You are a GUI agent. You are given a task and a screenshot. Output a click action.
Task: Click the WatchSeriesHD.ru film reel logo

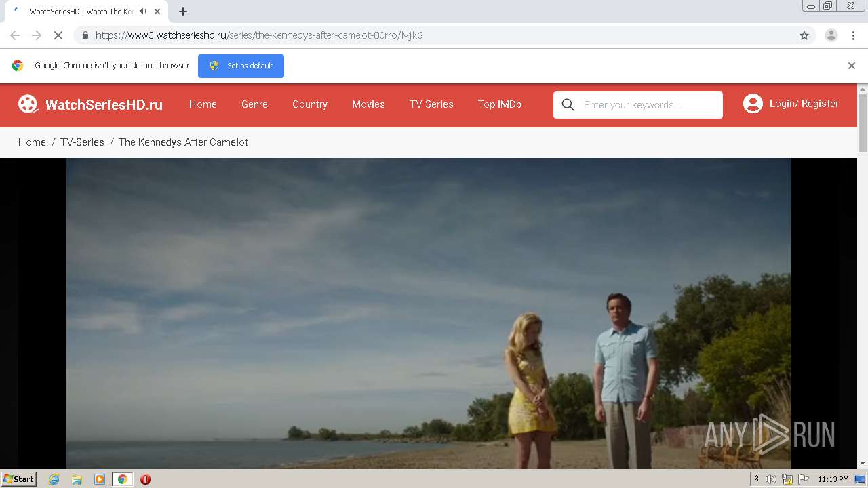point(28,104)
